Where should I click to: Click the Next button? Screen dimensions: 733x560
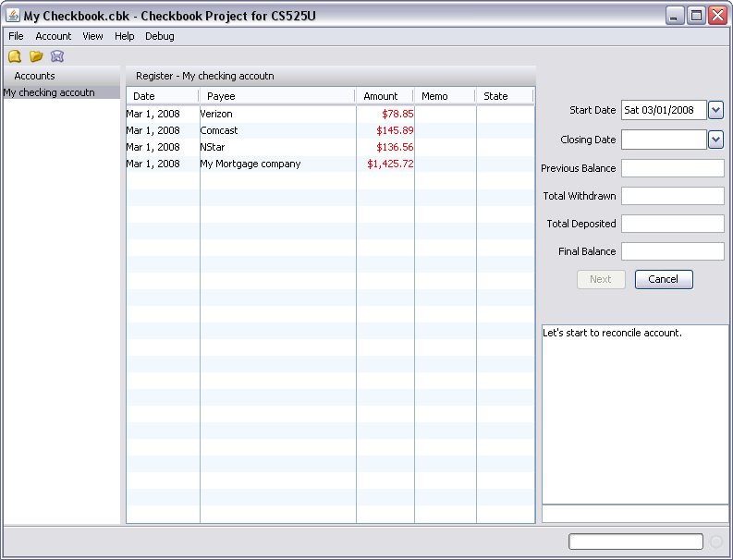601,279
